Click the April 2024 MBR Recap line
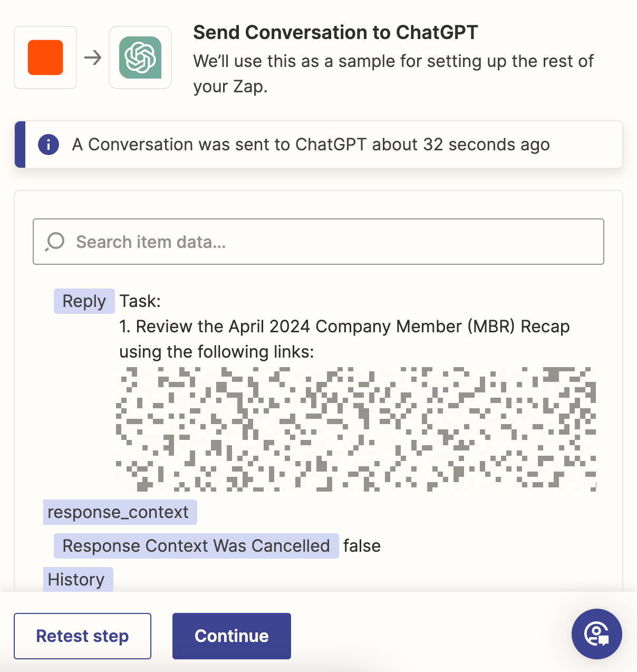637x672 pixels. point(345,339)
